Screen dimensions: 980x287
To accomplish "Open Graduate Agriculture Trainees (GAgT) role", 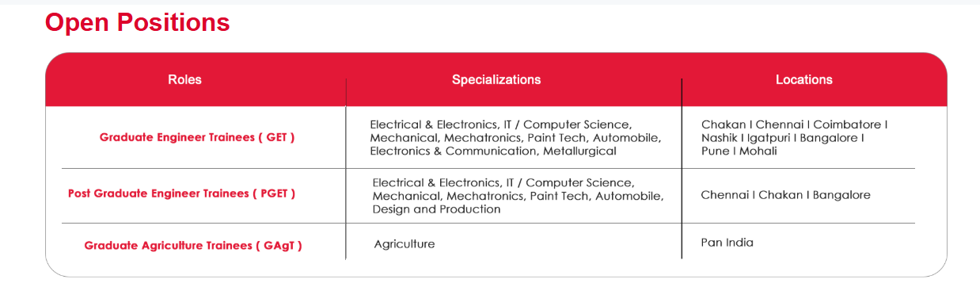I will pyautogui.click(x=193, y=246).
